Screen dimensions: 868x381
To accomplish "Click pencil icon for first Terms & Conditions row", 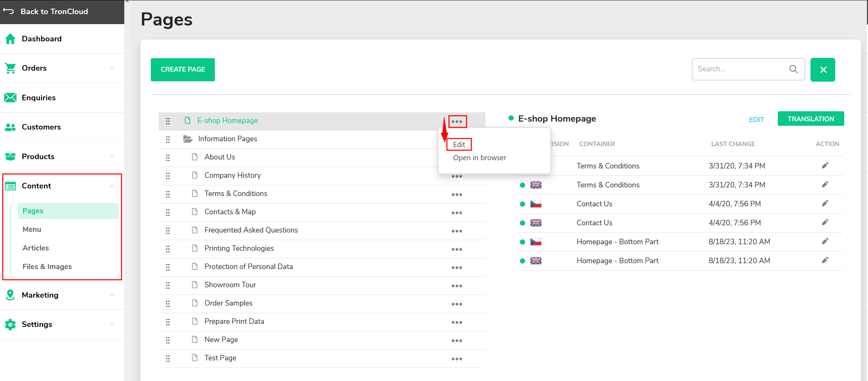I will pyautogui.click(x=825, y=166).
